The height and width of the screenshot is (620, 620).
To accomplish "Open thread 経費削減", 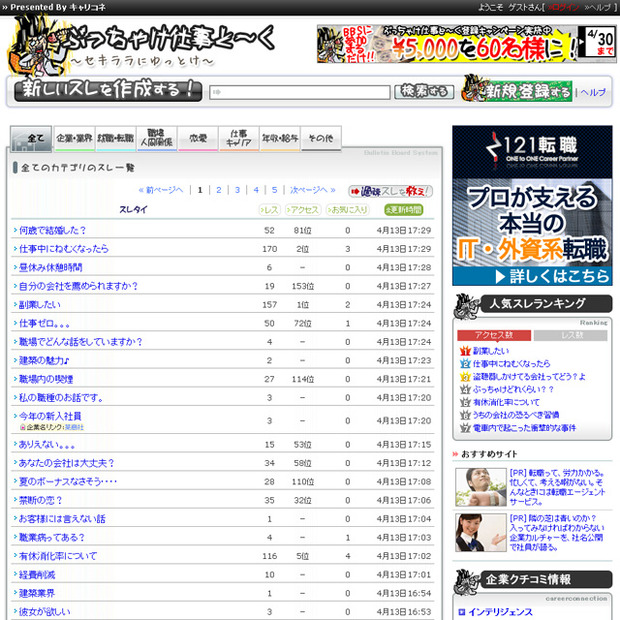I will tap(37, 575).
